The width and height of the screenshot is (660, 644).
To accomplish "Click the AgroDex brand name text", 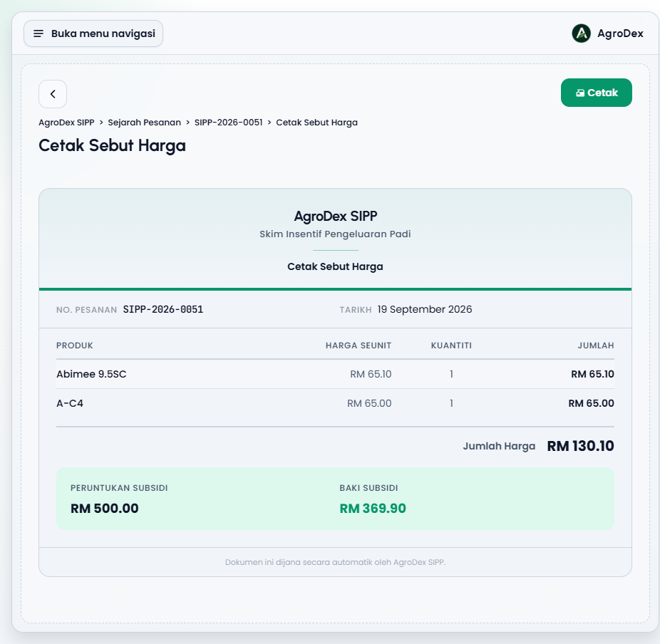I will coord(620,33).
